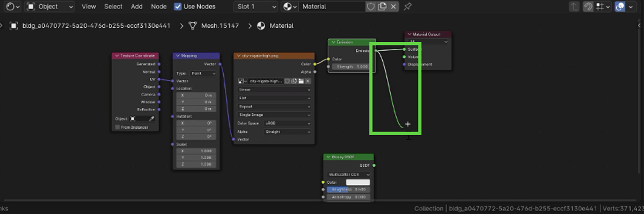Click the Scale Z field in Mapping
The height and width of the screenshot is (214, 644).
point(196,164)
